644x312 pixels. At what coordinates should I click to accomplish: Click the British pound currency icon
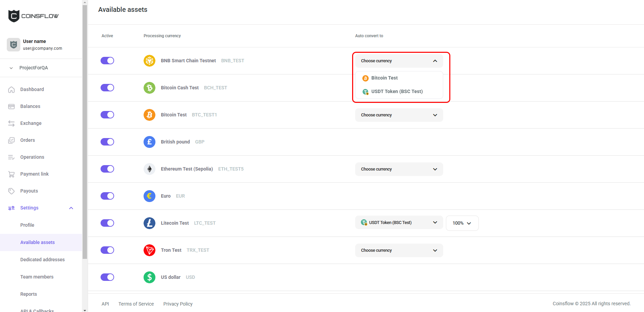pos(149,142)
